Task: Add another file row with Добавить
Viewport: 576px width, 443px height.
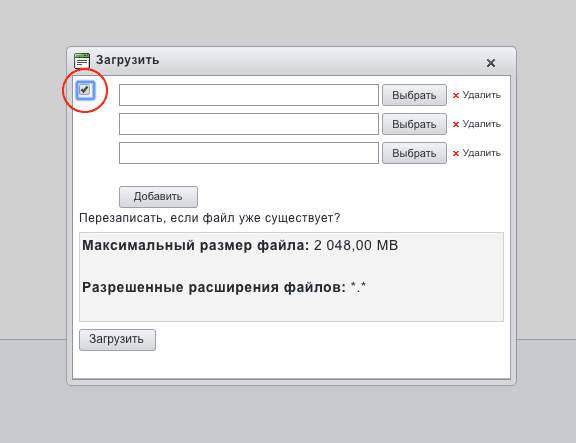Action: click(158, 197)
